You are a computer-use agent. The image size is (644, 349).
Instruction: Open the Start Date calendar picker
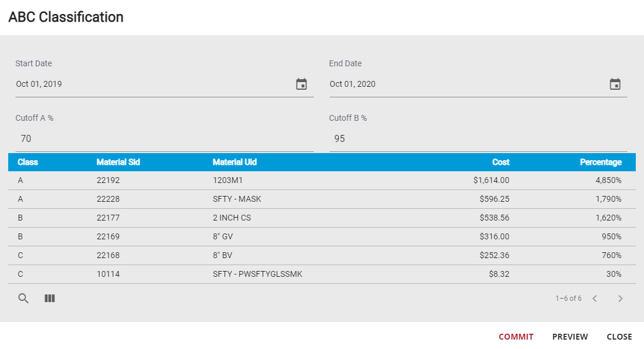click(301, 84)
